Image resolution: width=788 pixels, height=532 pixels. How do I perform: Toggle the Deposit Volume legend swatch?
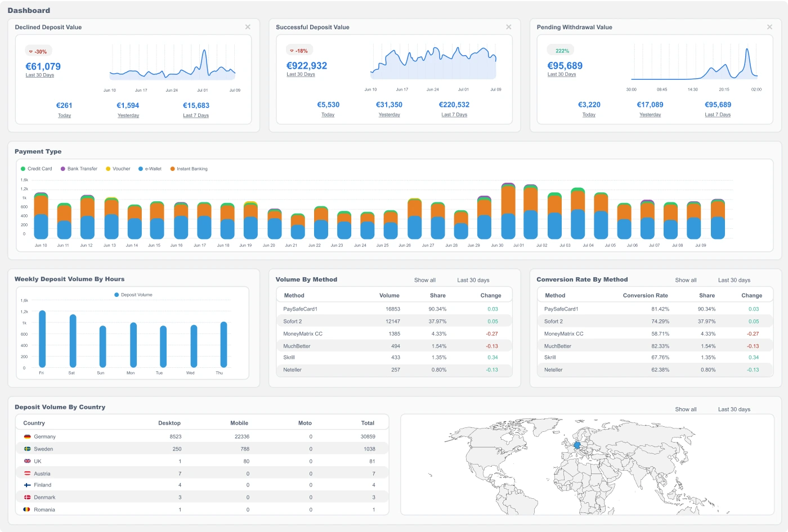coord(117,295)
